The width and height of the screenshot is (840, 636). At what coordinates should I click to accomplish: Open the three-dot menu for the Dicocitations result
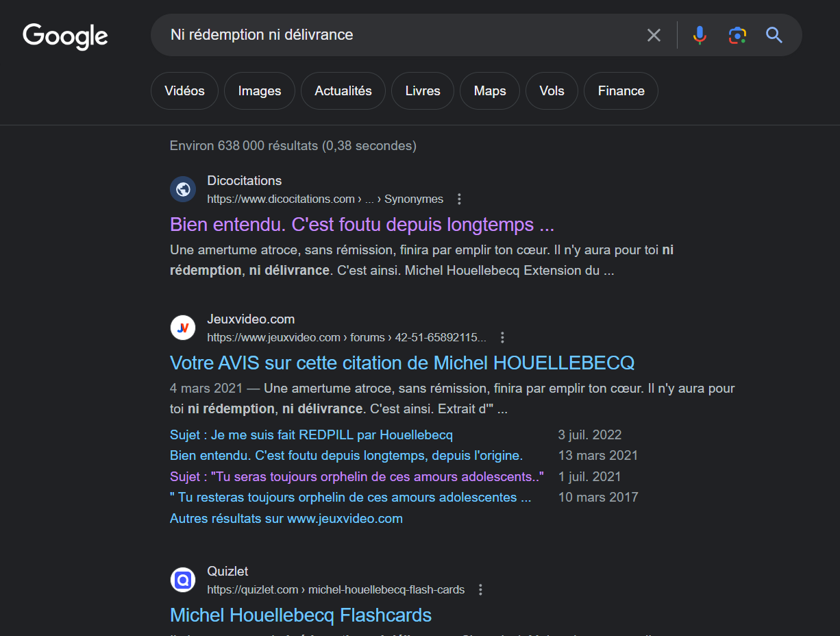(x=459, y=199)
